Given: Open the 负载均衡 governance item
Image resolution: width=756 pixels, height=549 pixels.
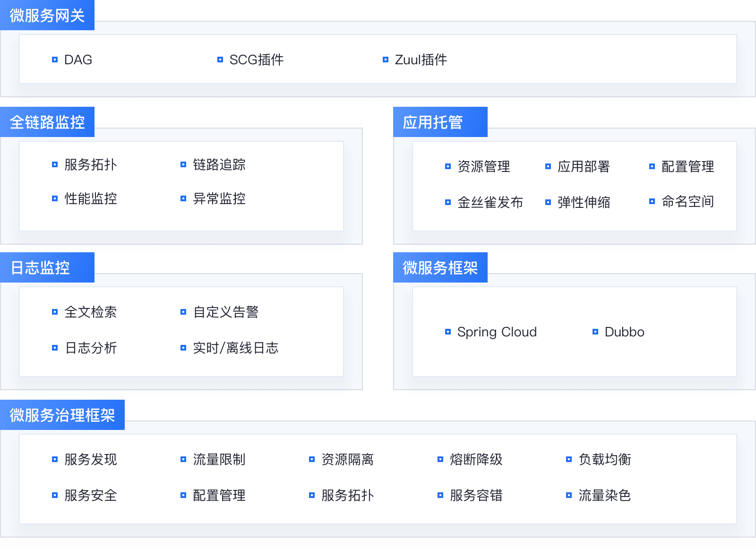Looking at the screenshot, I should (605, 459).
